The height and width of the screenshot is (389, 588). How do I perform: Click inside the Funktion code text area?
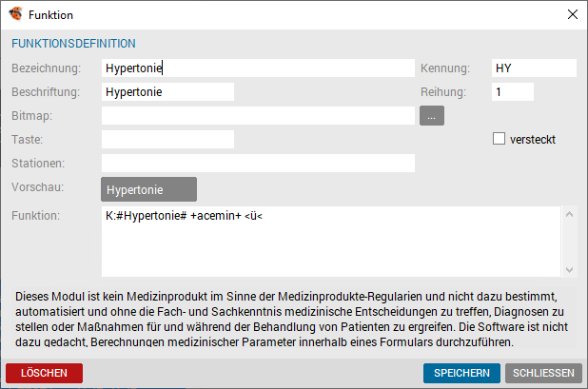[331, 242]
